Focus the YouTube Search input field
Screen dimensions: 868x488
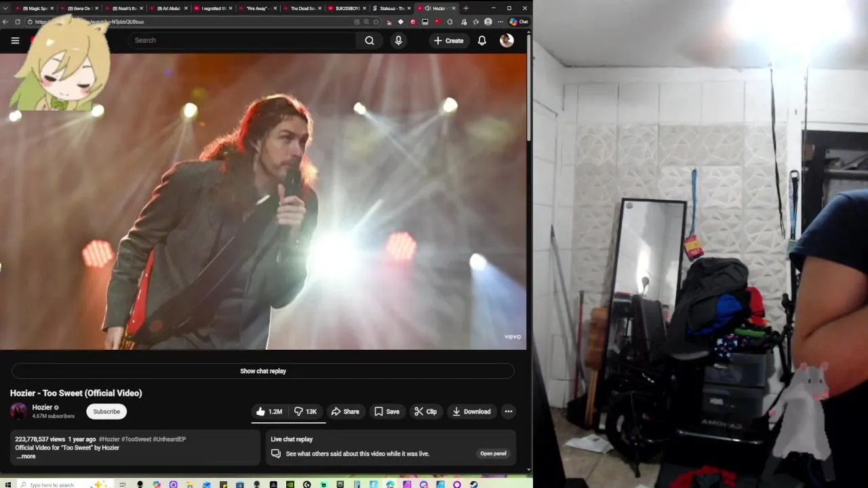[243, 41]
